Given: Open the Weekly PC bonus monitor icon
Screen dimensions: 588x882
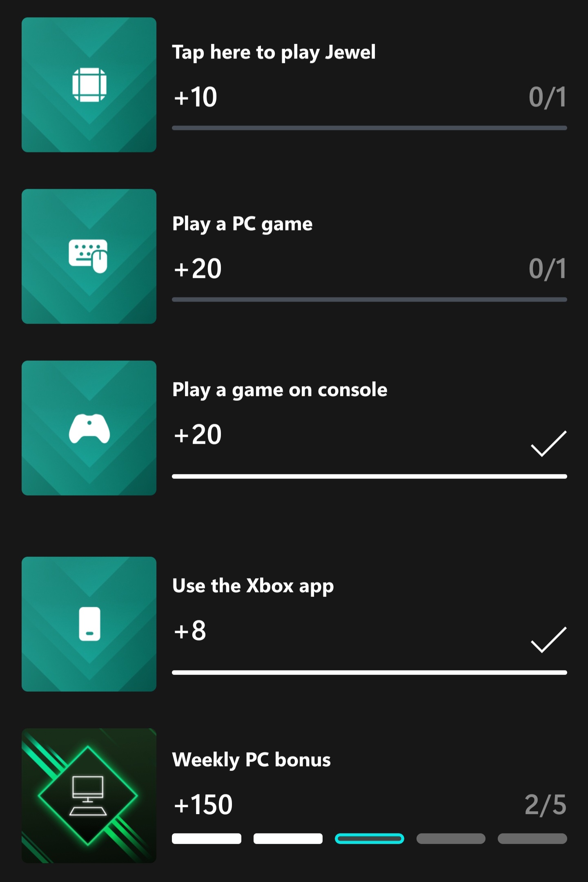Looking at the screenshot, I should [x=89, y=795].
